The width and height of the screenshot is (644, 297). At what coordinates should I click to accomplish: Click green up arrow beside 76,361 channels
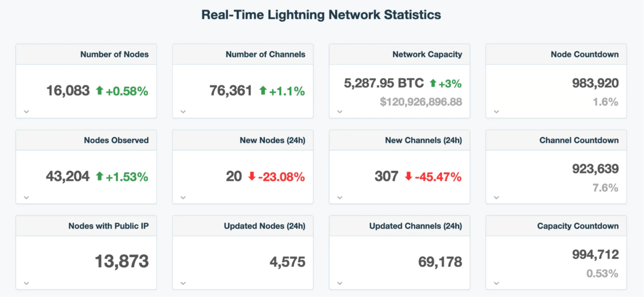click(263, 91)
